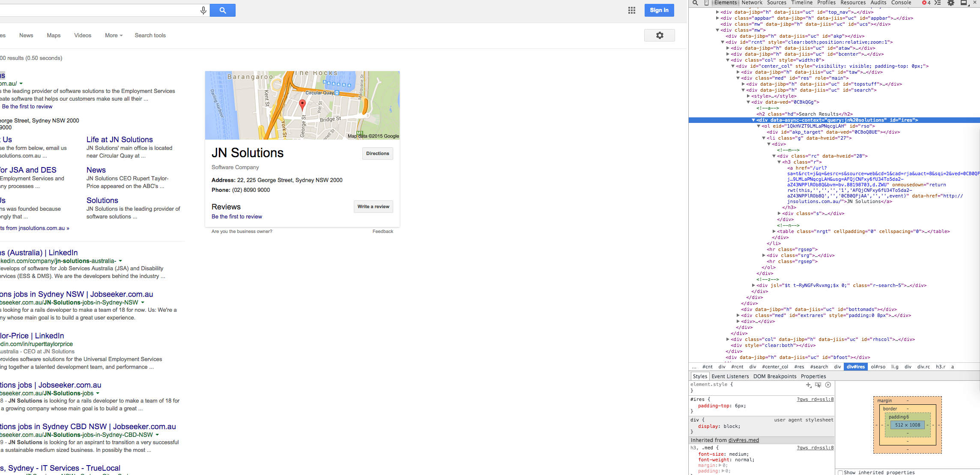Enable Show inherited properties checkbox
Viewport: 980px width, 475px height.
(840, 472)
